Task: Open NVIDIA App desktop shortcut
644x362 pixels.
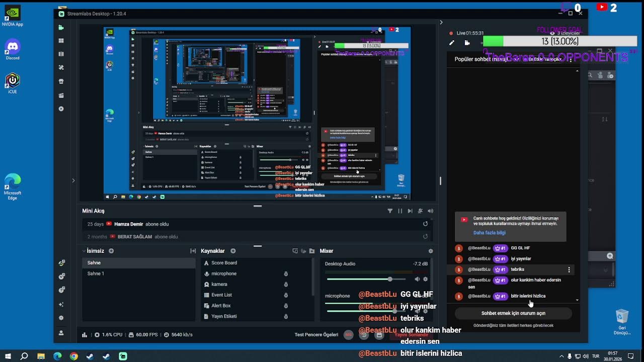Action: 13,17
